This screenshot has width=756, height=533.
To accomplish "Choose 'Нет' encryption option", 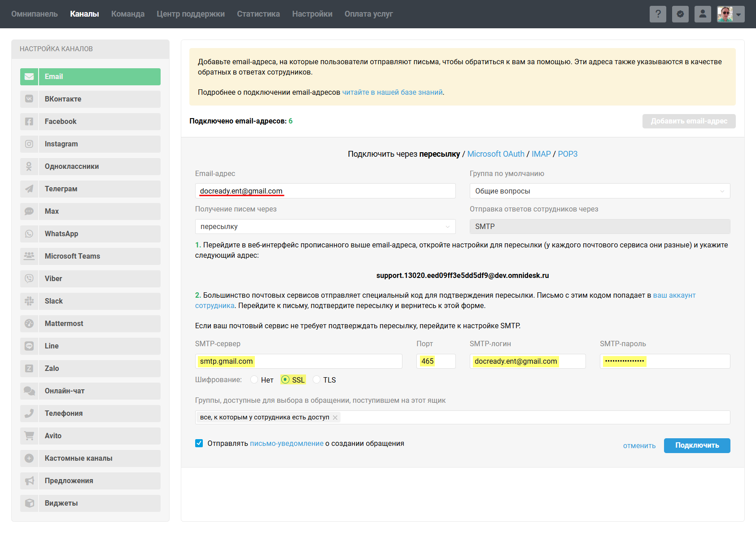I will [254, 380].
